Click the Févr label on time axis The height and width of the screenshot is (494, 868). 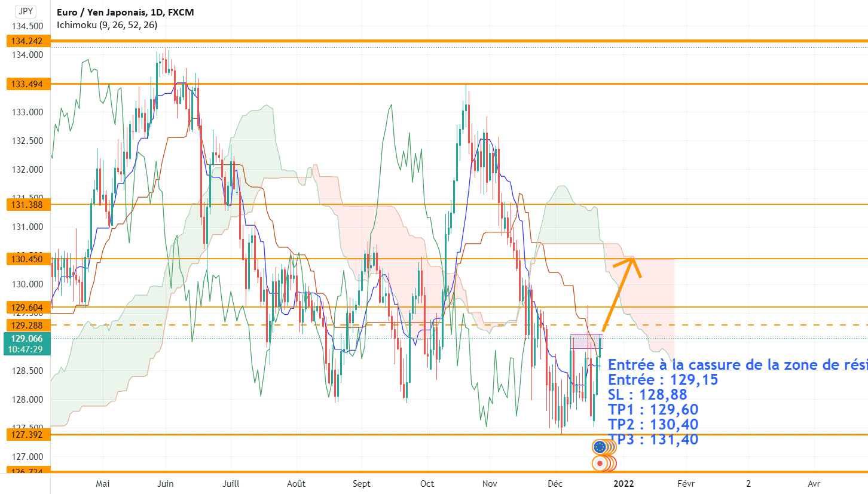point(686,483)
